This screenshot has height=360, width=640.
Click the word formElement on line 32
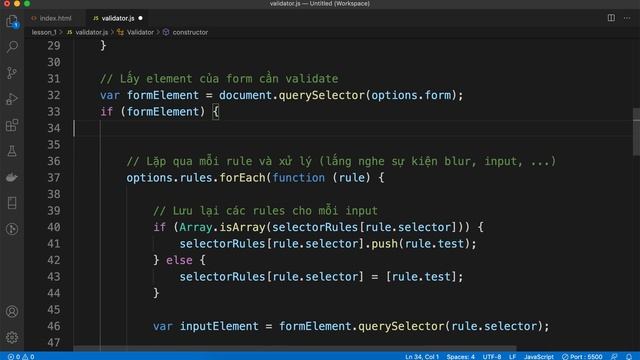162,95
